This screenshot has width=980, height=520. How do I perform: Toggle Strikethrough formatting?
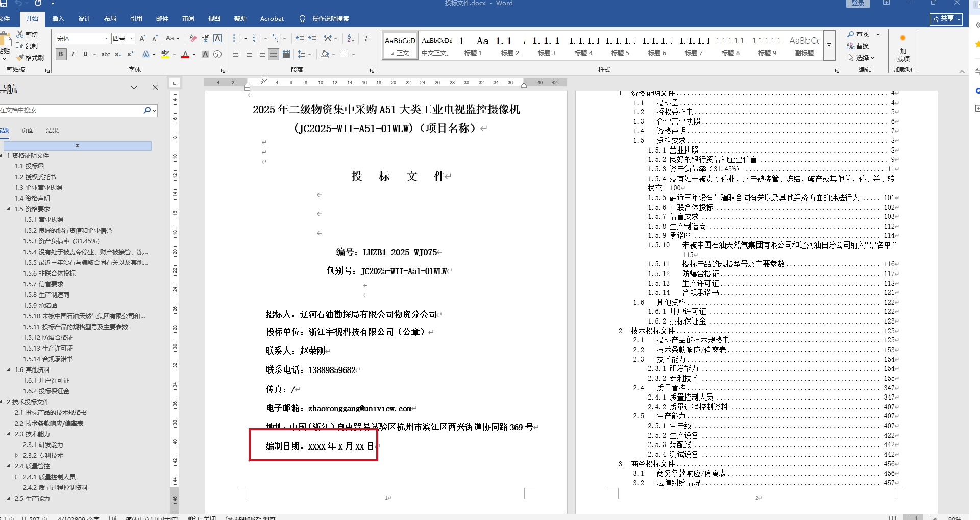point(106,54)
